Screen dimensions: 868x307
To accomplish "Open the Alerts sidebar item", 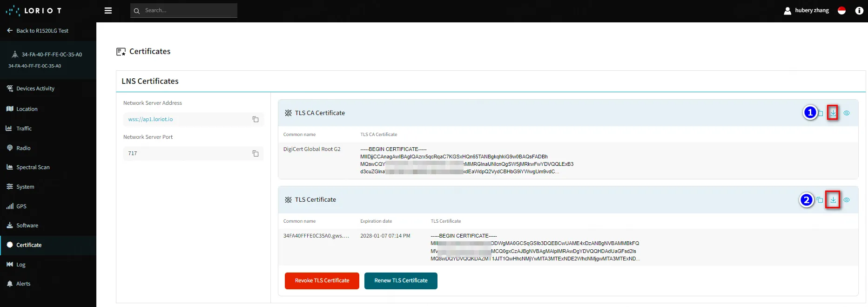I will tap(23, 284).
